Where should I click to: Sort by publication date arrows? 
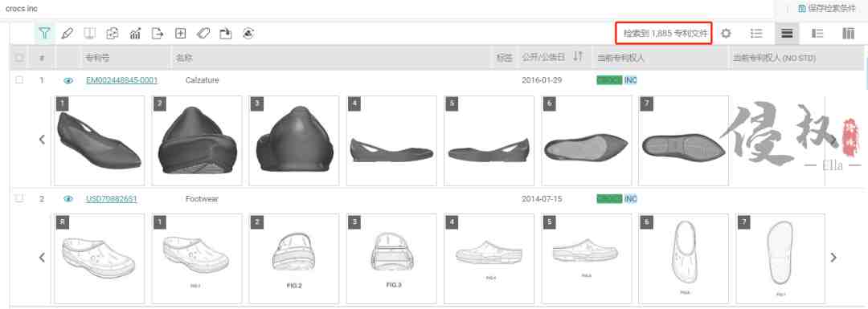578,57
